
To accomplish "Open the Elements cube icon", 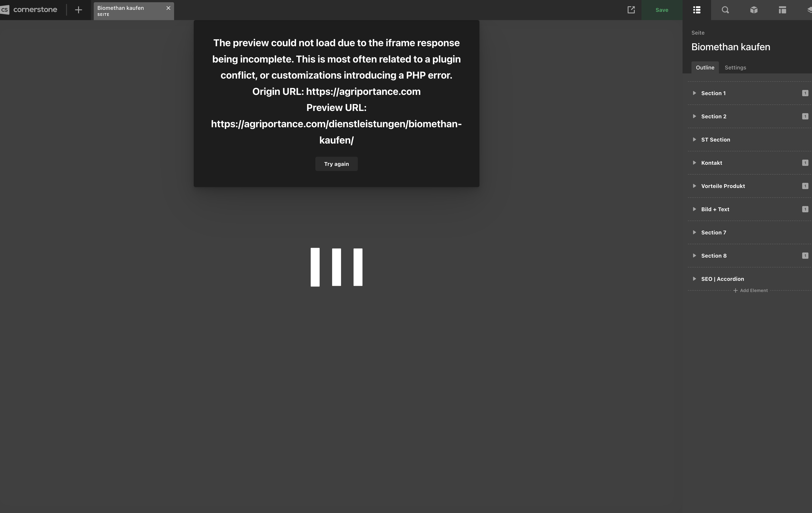I will pyautogui.click(x=754, y=10).
